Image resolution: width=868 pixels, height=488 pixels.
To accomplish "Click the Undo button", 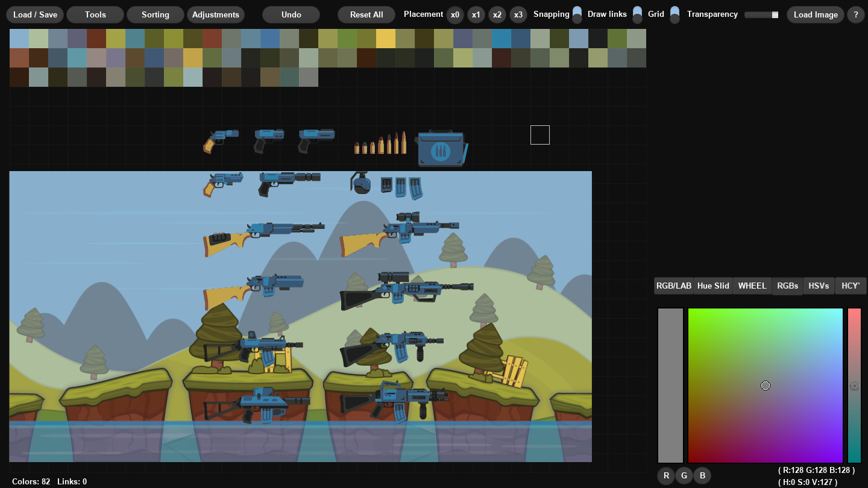I will [291, 14].
